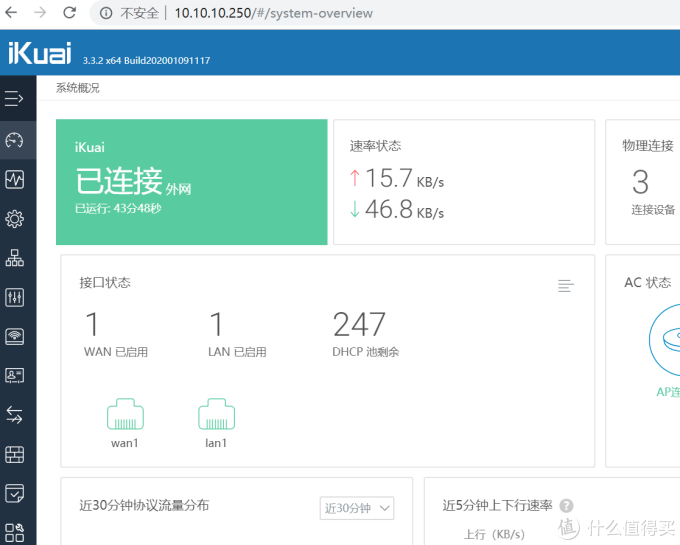Click the wan1 port icon
The width and height of the screenshot is (680, 545).
[125, 414]
